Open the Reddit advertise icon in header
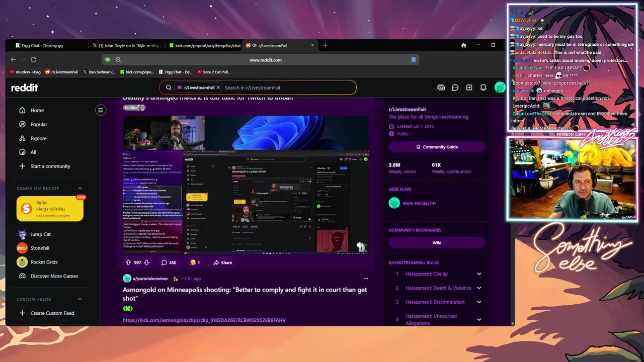Screen dimensions: 644x362 pos(441,87)
